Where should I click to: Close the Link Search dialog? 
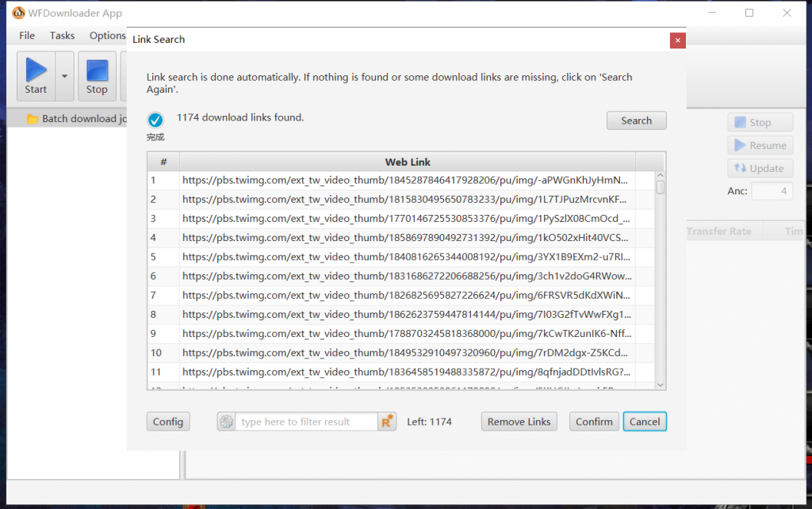[677, 40]
